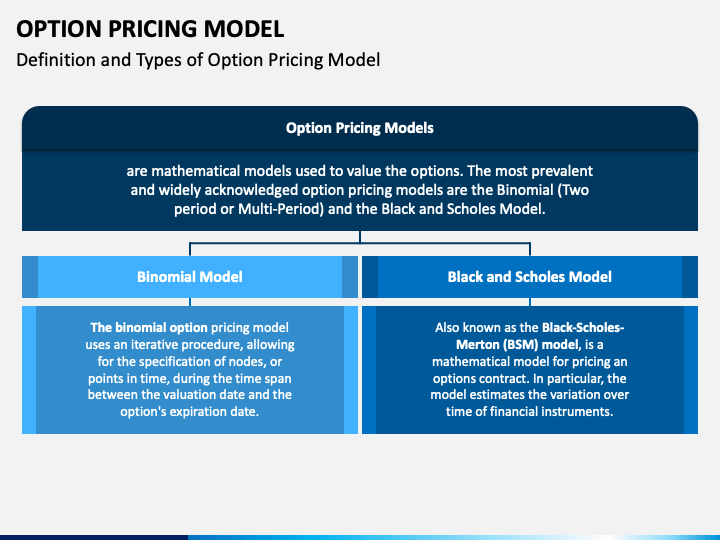Click the connector line above Black and Scholes

[530, 249]
